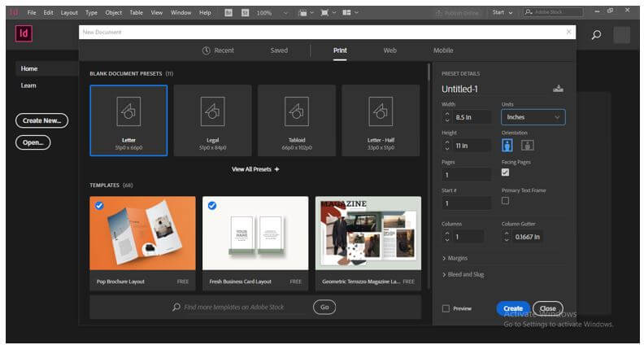Select the Letter blank preset
The width and height of the screenshot is (644, 345).
tap(128, 120)
